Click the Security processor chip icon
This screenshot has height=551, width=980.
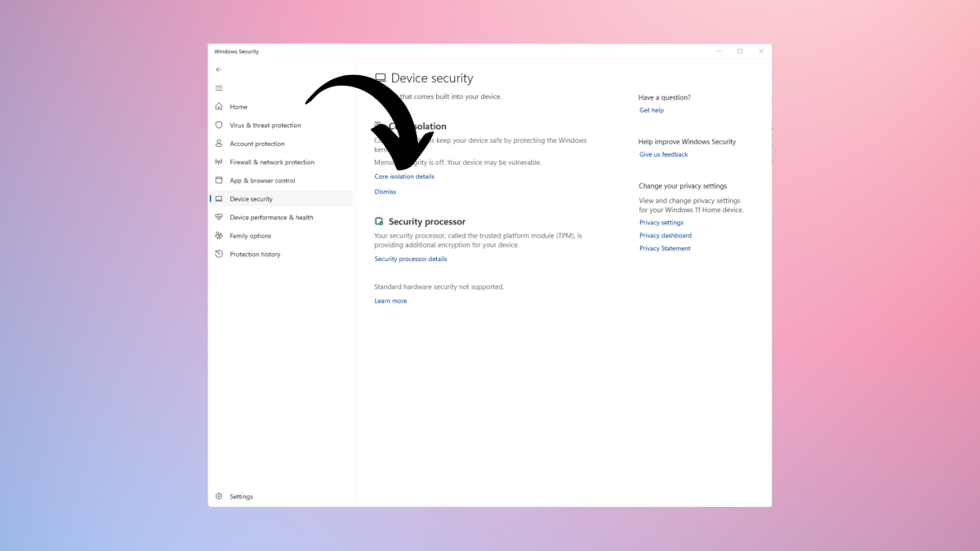click(x=379, y=221)
